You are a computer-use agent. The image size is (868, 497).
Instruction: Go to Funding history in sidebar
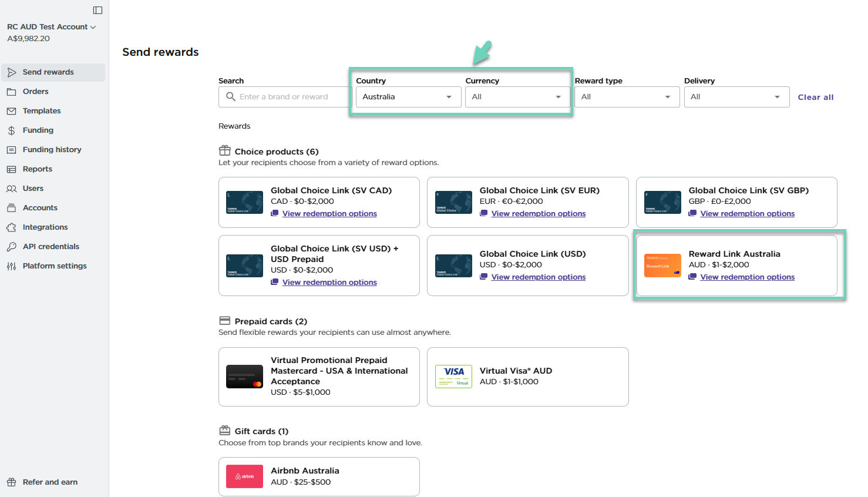click(52, 150)
